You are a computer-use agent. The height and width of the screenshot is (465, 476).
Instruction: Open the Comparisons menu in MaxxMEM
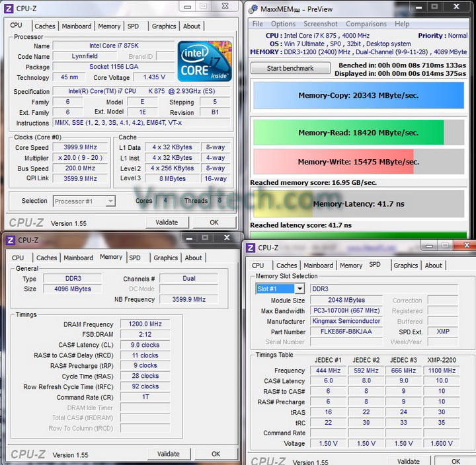pyautogui.click(x=366, y=24)
